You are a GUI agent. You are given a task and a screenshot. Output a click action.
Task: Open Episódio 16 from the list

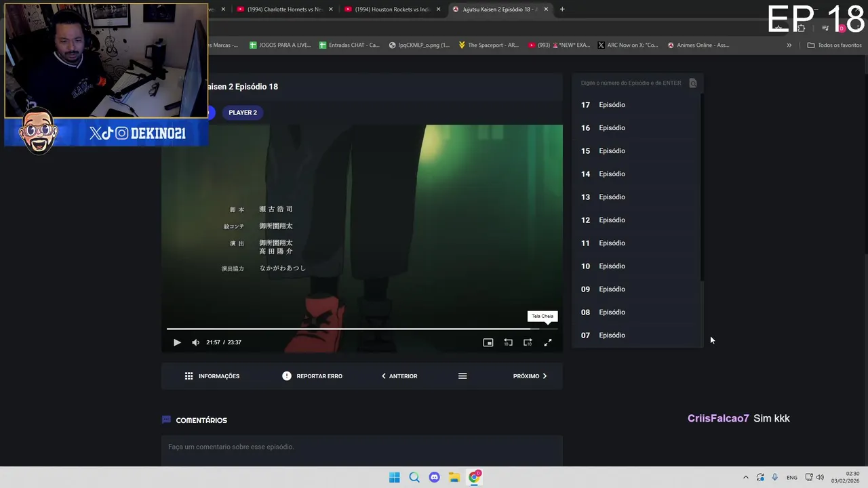click(637, 128)
